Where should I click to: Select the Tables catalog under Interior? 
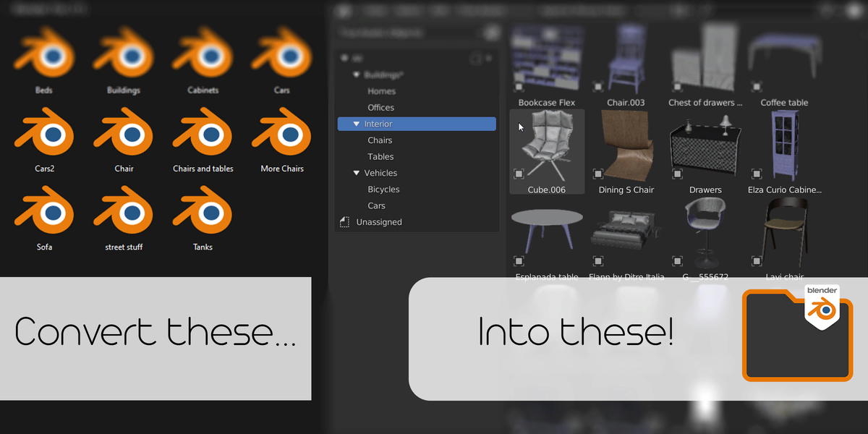pos(380,157)
